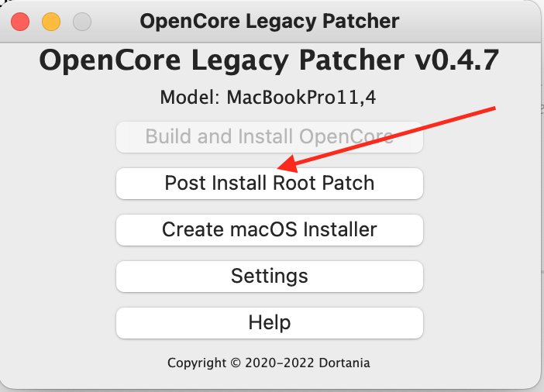Viewport: 544px width, 392px height.
Task: Click the bold OpenCore Legacy Patcher heading words
Action: click(x=222, y=61)
